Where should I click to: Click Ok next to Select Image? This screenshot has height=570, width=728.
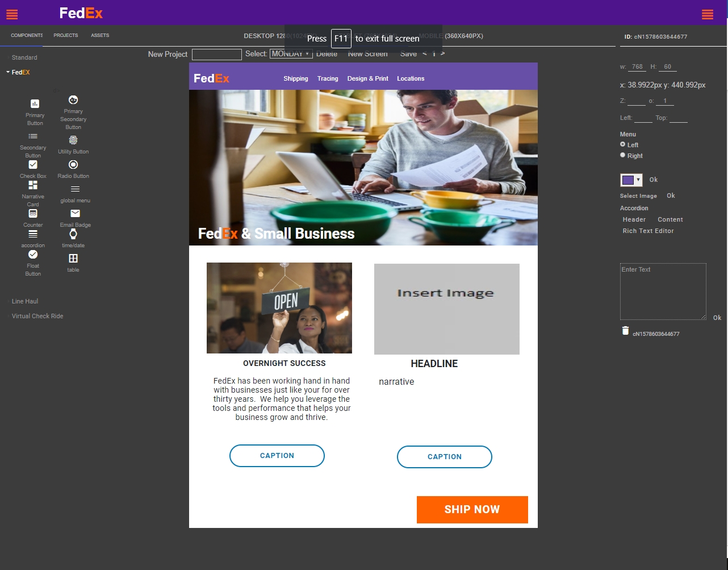[x=671, y=195]
